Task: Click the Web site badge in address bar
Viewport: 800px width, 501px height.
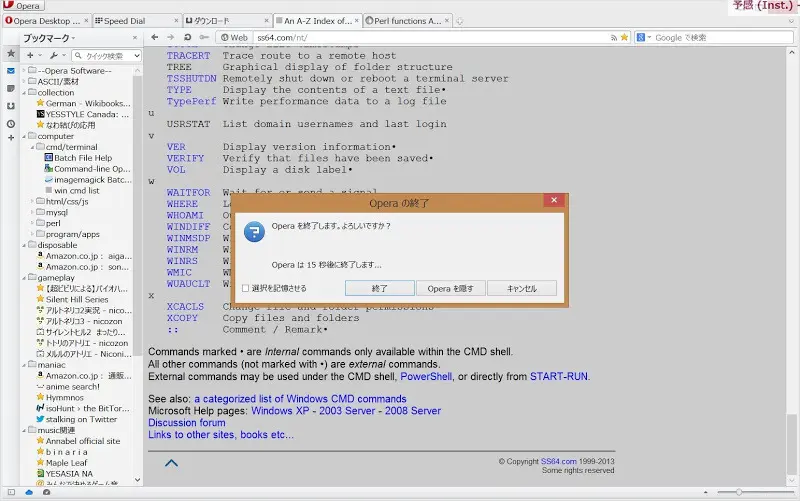Action: 234,37
